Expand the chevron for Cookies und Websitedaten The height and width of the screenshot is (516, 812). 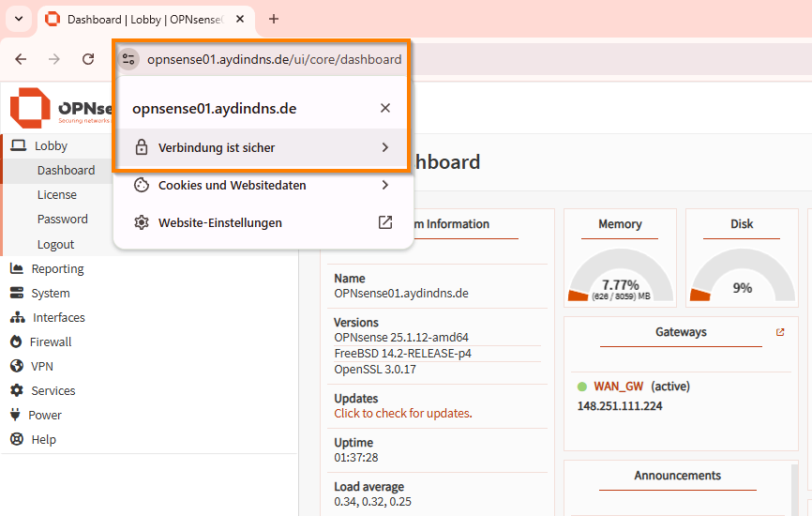384,185
